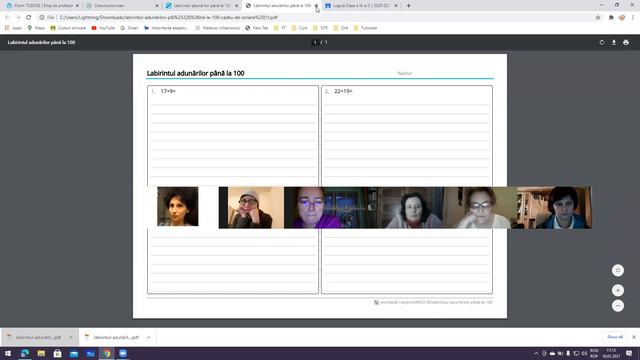Open Chrome profile avatar
The image size is (640, 360).
(622, 18)
